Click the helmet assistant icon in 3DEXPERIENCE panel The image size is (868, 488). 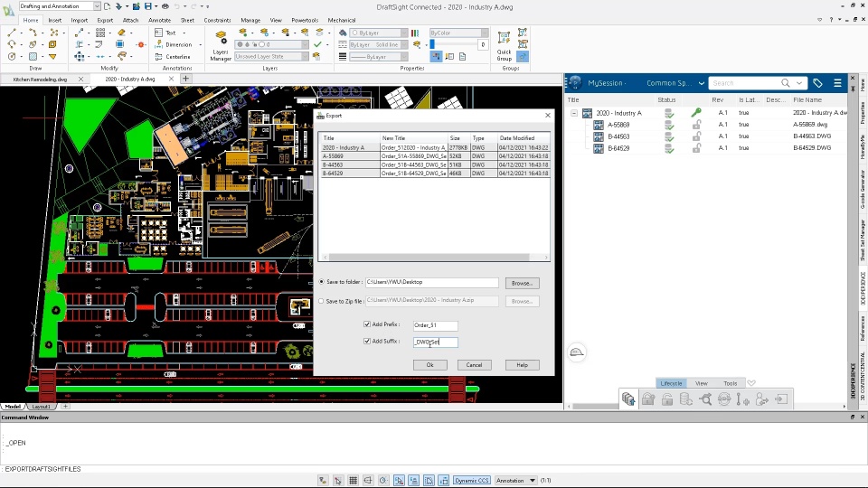576,352
